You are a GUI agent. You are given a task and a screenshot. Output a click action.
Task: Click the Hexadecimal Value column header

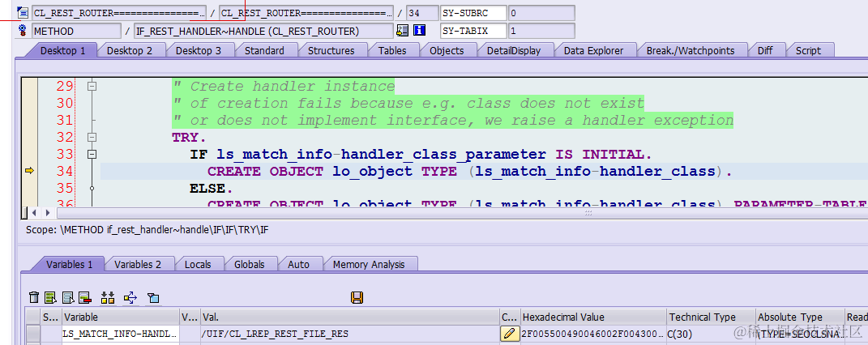coord(593,317)
